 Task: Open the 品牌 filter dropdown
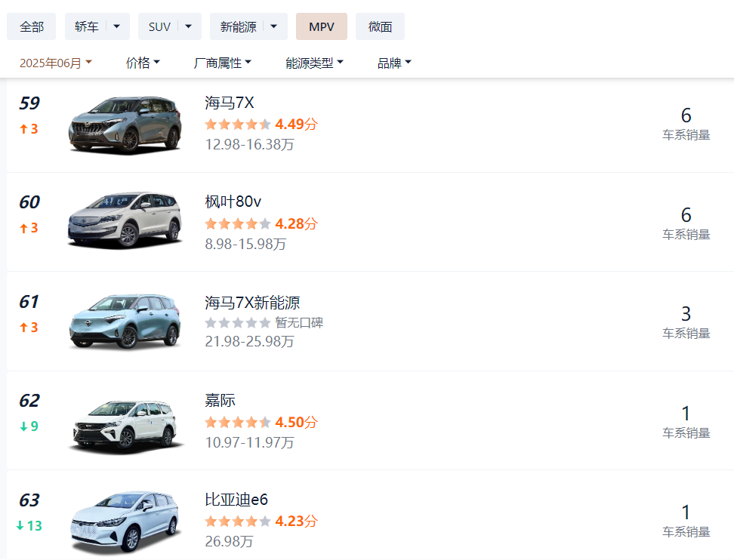click(x=394, y=63)
